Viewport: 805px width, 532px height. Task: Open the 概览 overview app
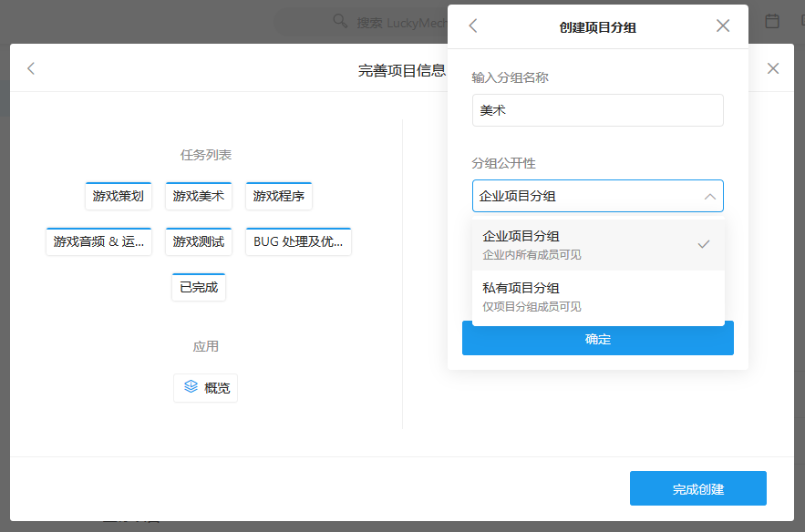(x=205, y=387)
